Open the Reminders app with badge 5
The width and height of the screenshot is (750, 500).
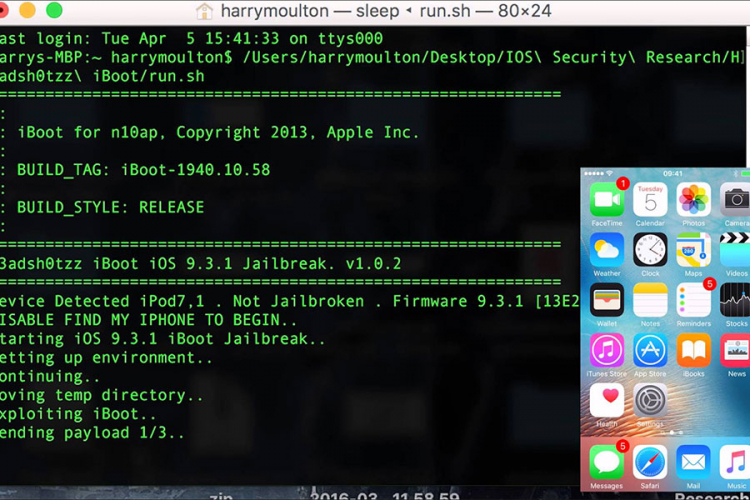(x=694, y=300)
